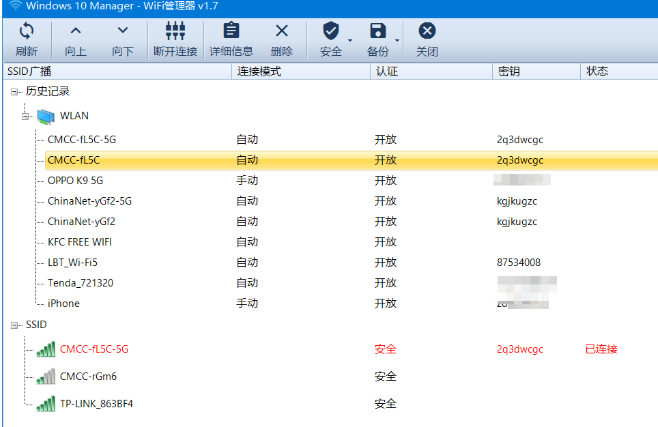Screen dimensions: 658x427
Task: Collapse the SSID tree node
Action: (15, 325)
